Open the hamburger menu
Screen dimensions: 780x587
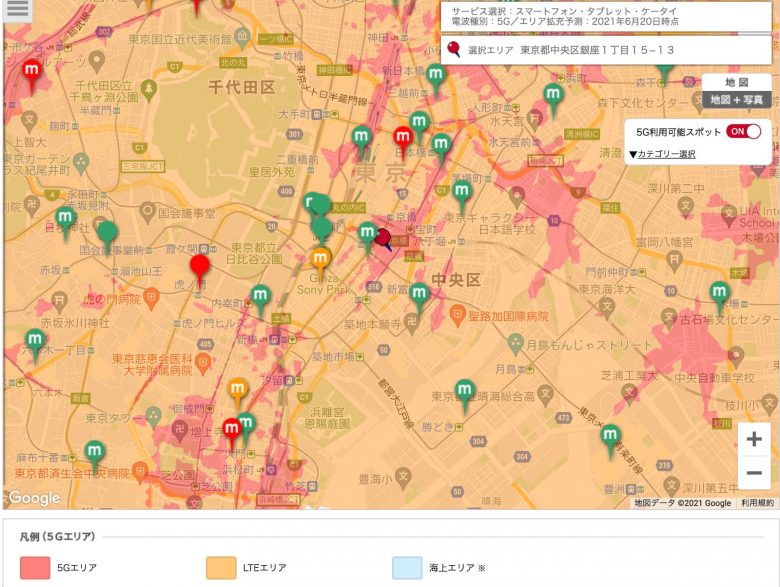pos(17,9)
